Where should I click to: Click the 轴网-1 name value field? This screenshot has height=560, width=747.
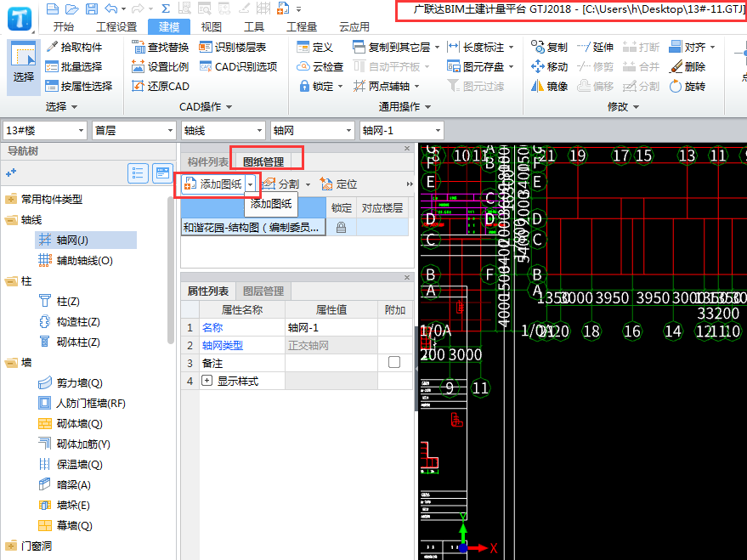click(331, 328)
